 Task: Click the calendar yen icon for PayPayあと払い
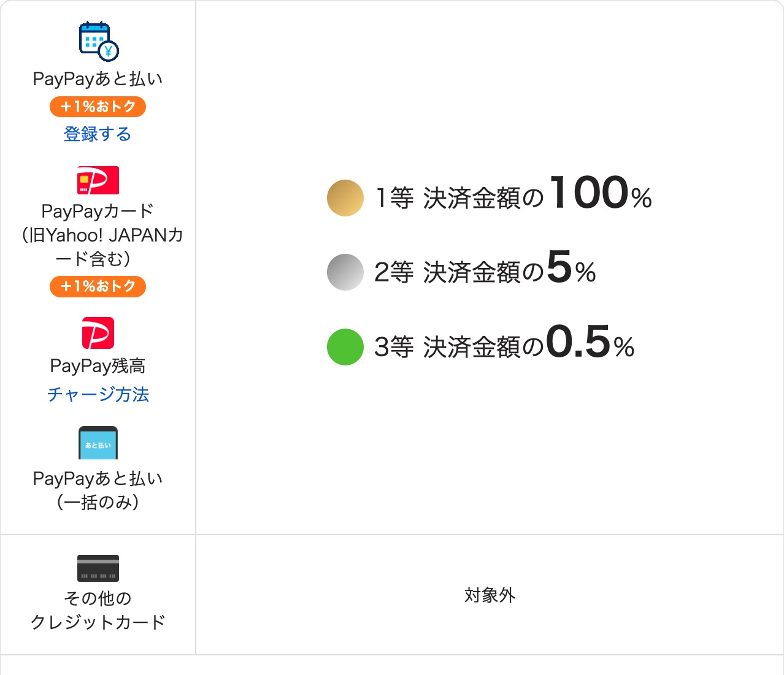tap(99, 42)
